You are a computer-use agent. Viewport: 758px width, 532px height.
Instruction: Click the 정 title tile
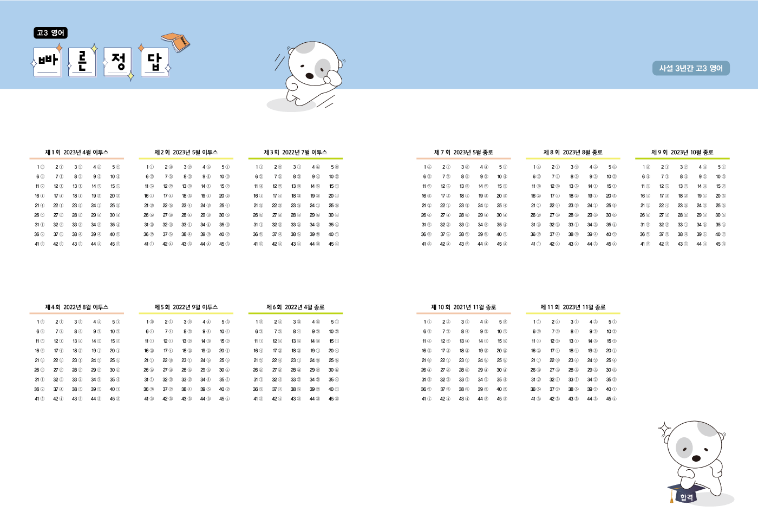coord(118,62)
